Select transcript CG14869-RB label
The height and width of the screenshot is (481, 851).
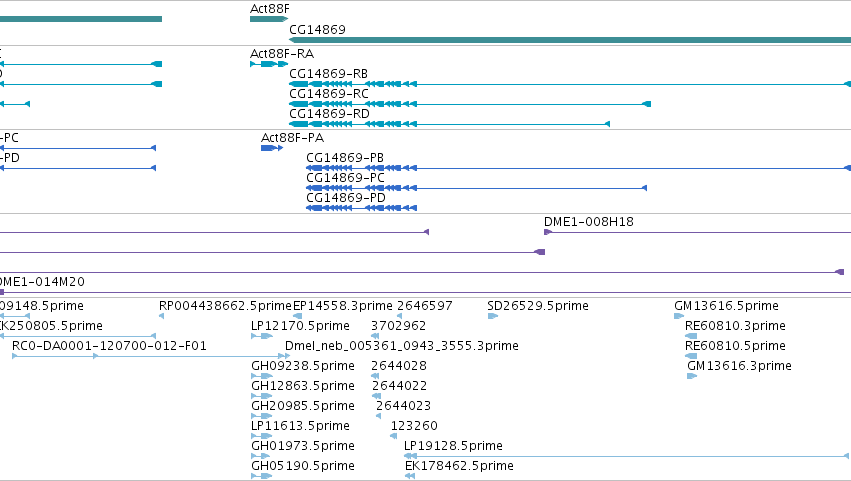328,74
